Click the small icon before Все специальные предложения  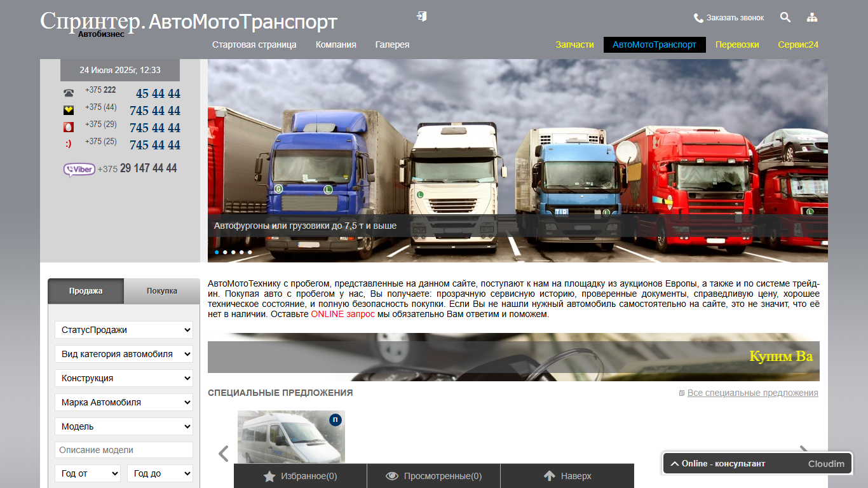point(682,393)
